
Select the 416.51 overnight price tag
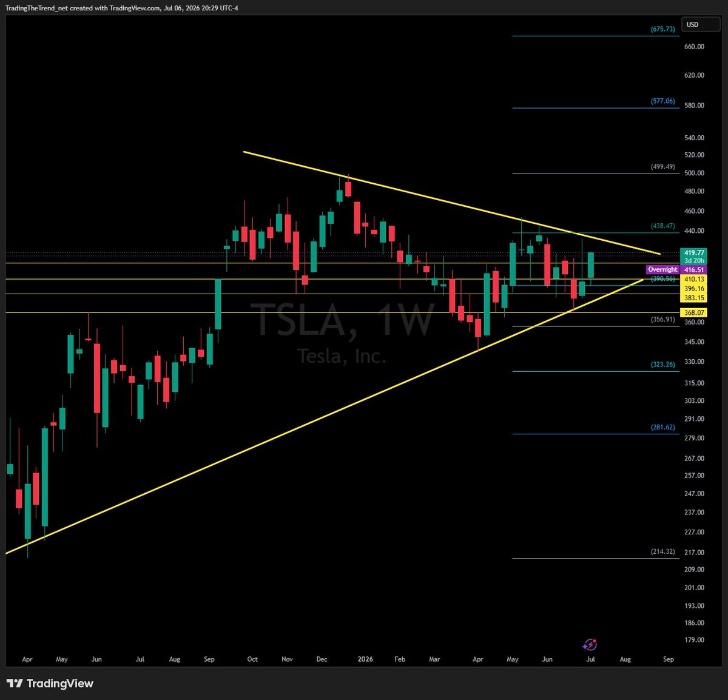pos(694,269)
